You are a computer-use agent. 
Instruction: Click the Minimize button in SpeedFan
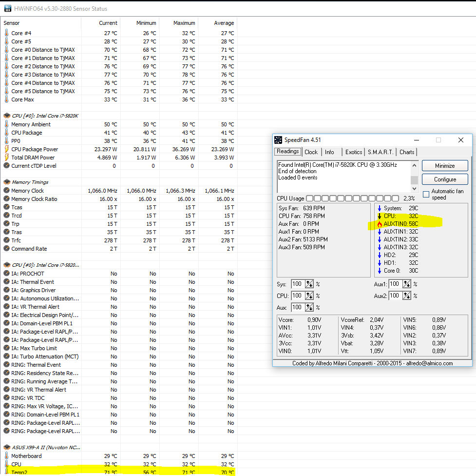point(445,166)
